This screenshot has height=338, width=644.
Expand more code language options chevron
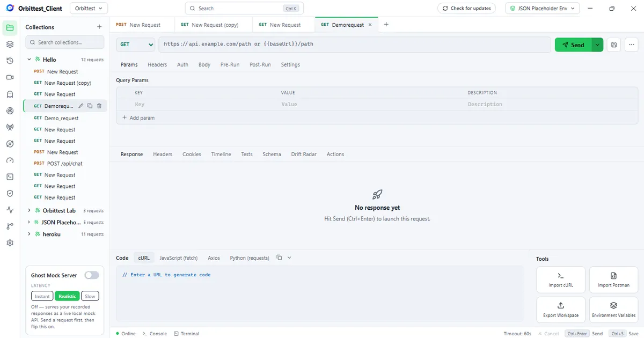click(x=289, y=258)
